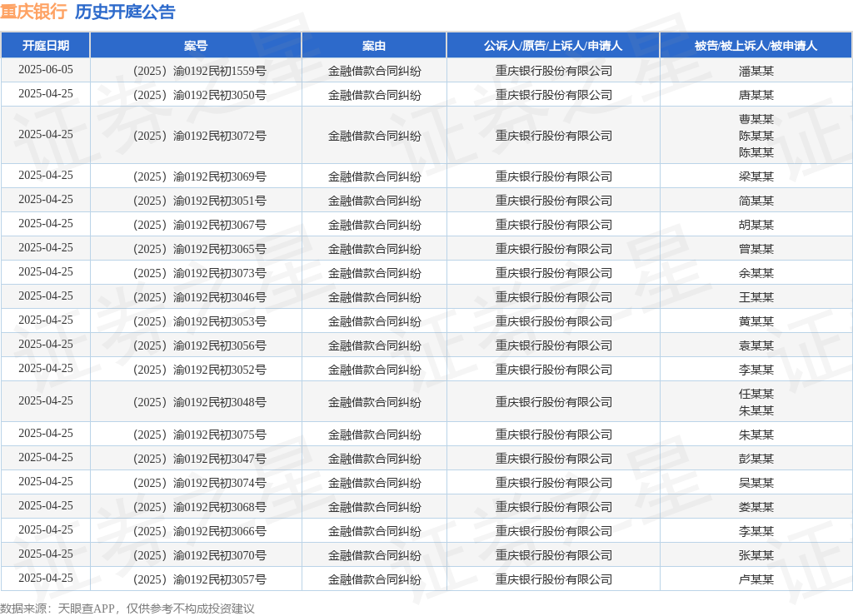Click 重庆银行股份有限公司 in the 3046号 row
853x616 pixels.
[554, 297]
